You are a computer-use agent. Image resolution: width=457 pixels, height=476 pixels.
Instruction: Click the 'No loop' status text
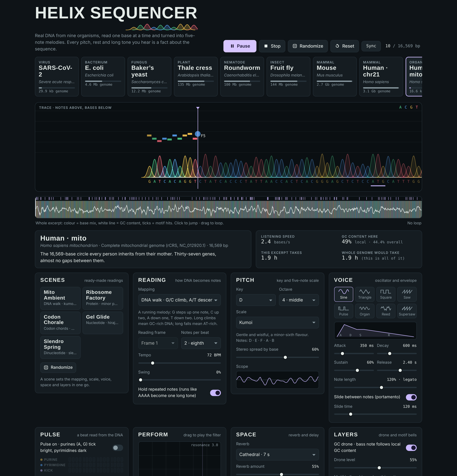[414, 223]
